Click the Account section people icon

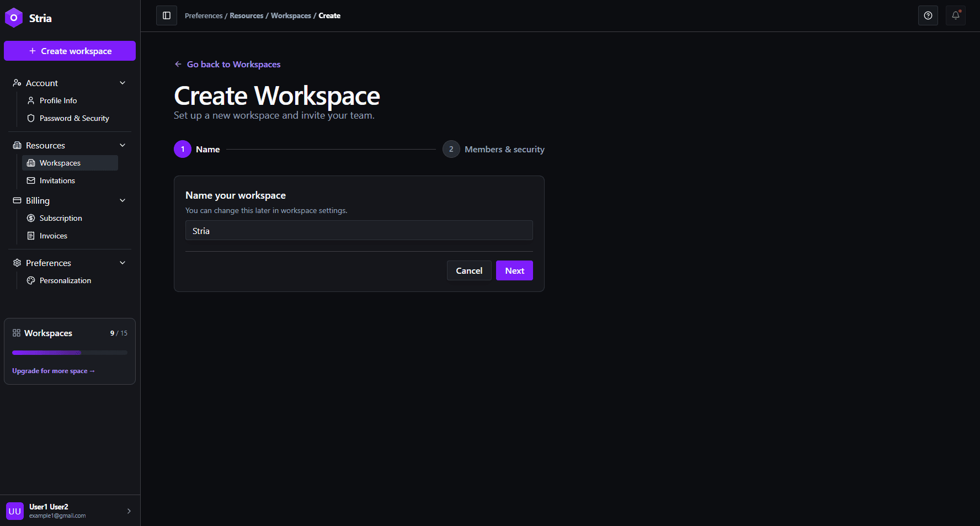click(17, 83)
